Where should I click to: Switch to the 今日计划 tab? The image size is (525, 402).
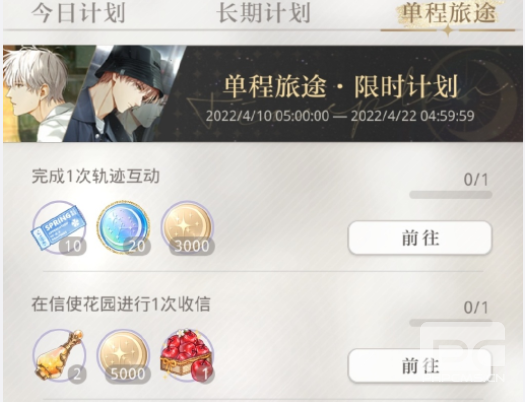coord(78,13)
